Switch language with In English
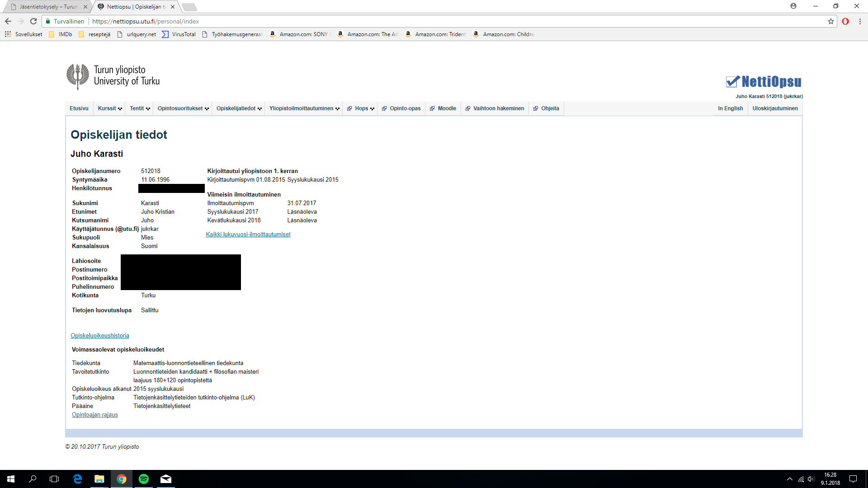The height and width of the screenshot is (488, 868). (x=730, y=108)
